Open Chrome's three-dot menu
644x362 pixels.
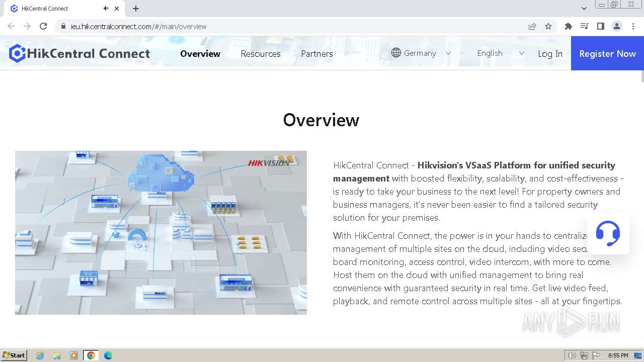coord(633,26)
